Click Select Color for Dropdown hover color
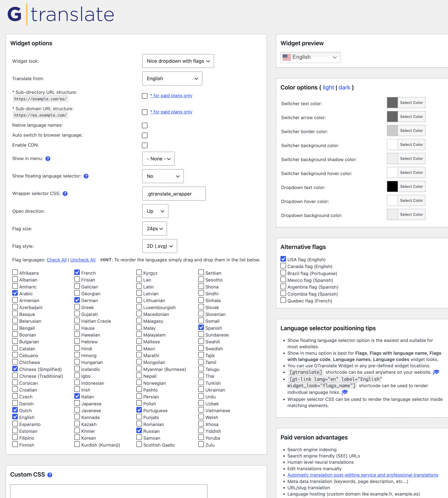448x498 pixels. [x=411, y=201]
